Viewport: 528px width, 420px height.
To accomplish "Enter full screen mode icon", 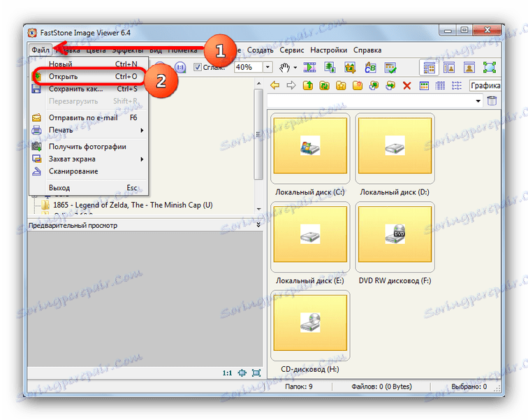I will pyautogui.click(x=490, y=67).
